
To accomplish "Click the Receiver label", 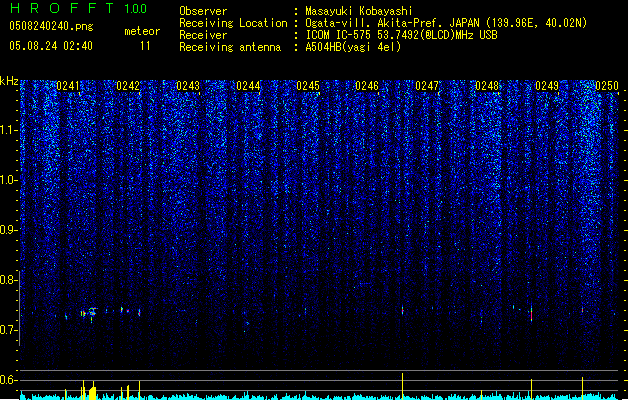I will point(203,35).
